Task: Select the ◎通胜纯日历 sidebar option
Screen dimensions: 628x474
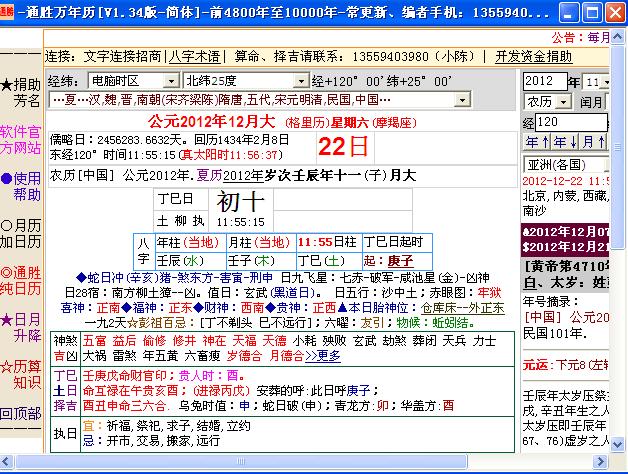Action: 20,280
